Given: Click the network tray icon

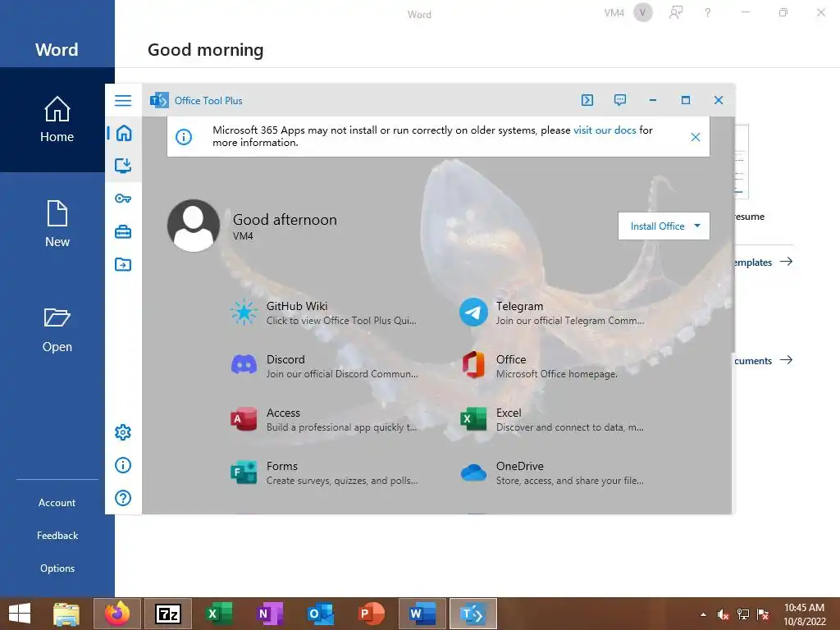Looking at the screenshot, I should pyautogui.click(x=743, y=614).
